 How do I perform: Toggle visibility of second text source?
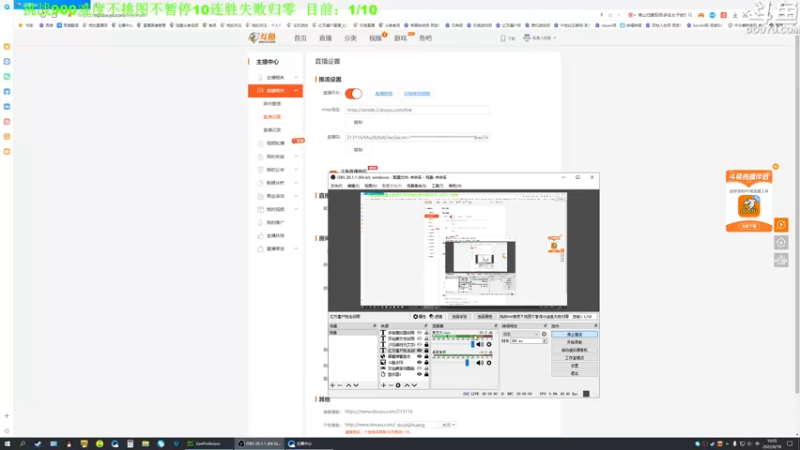click(419, 339)
